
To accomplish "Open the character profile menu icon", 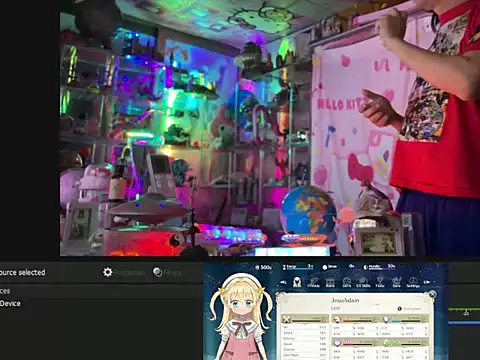I will coord(297,282).
